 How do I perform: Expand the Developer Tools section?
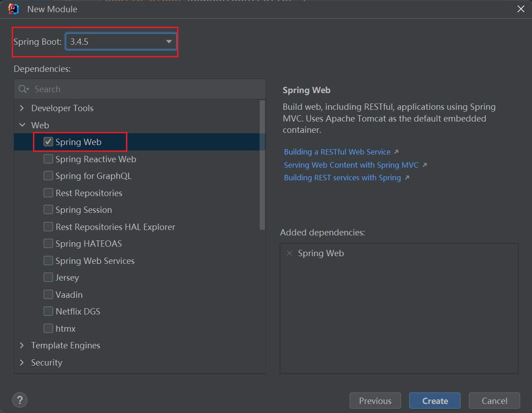pos(21,108)
